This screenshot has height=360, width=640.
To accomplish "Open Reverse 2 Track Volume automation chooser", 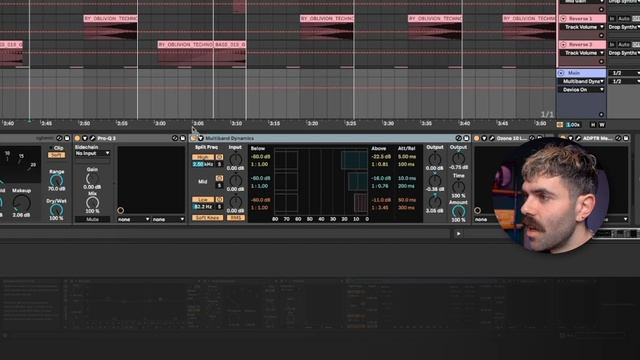I will (x=582, y=53).
